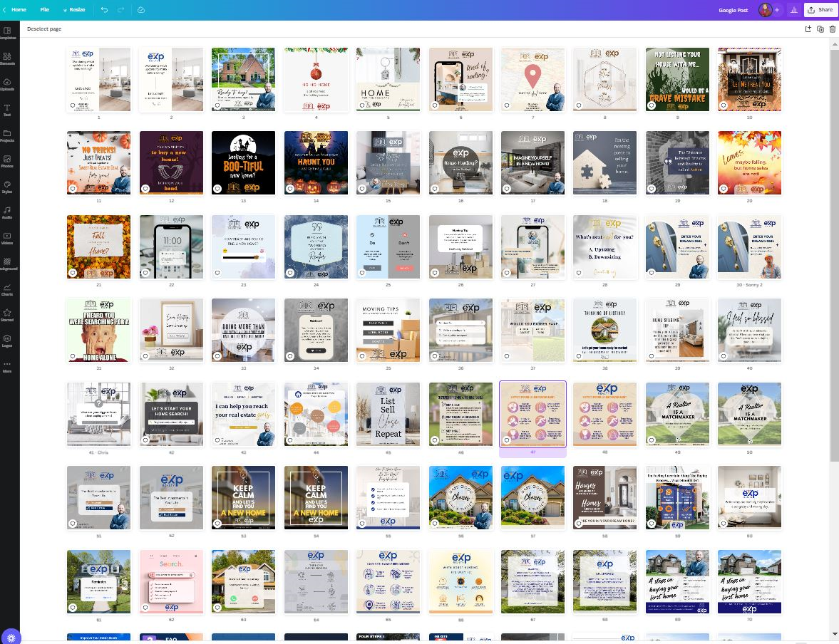Open the Logos panel in sidebar
Viewport: 839px width, 644px height.
click(7, 341)
